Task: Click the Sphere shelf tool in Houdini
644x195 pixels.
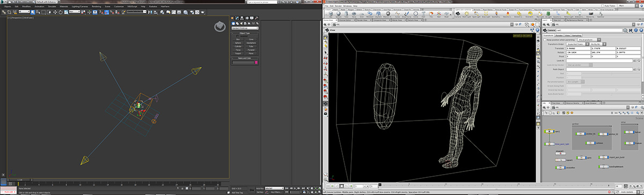Action: [x=338, y=14]
